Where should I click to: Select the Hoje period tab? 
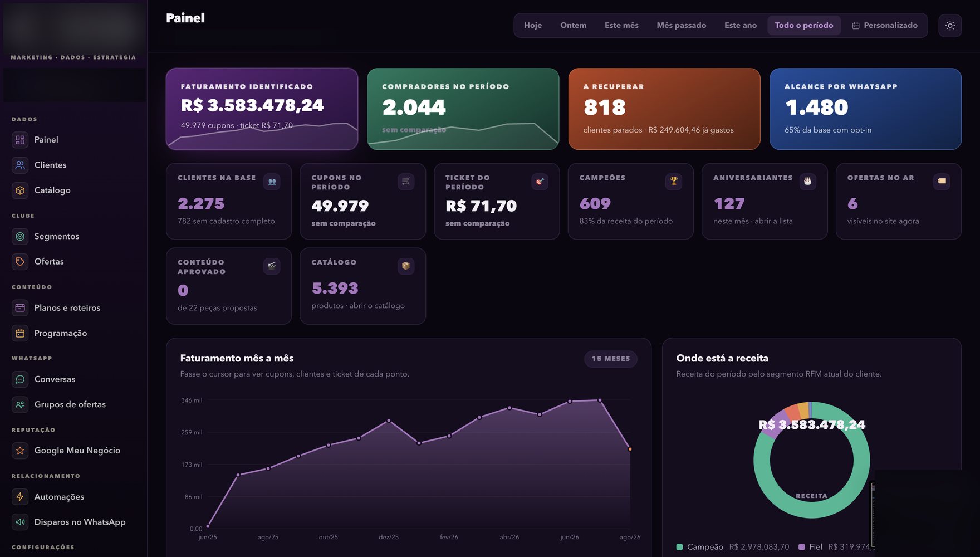(x=533, y=26)
